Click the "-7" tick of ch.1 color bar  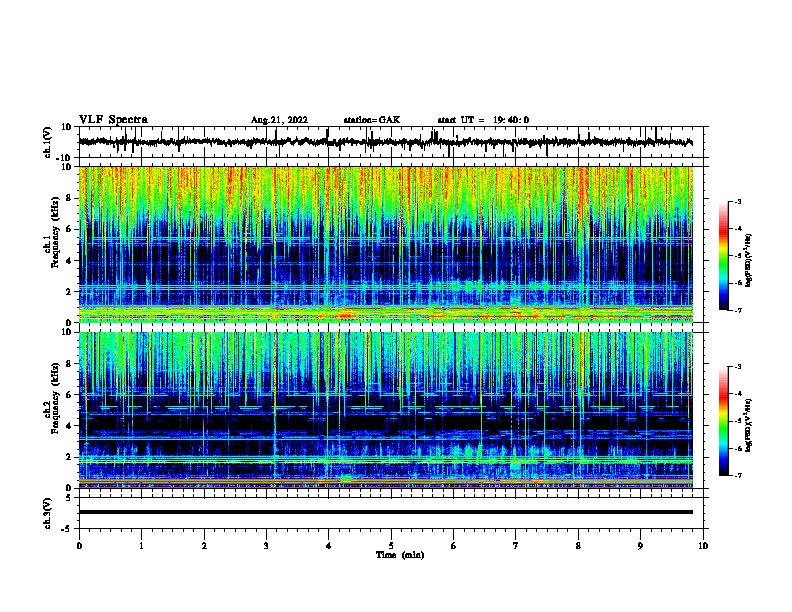(x=738, y=310)
